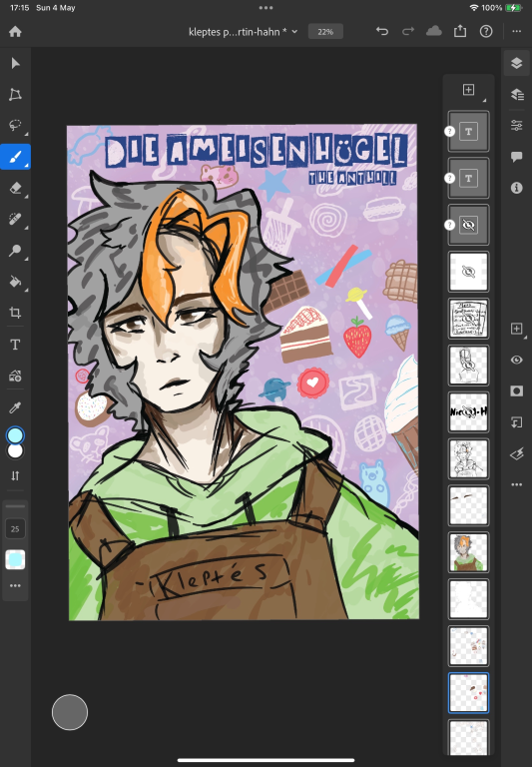Image resolution: width=532 pixels, height=767 pixels.
Task: Expand triangle under layers panel add icon
Action: [484, 100]
